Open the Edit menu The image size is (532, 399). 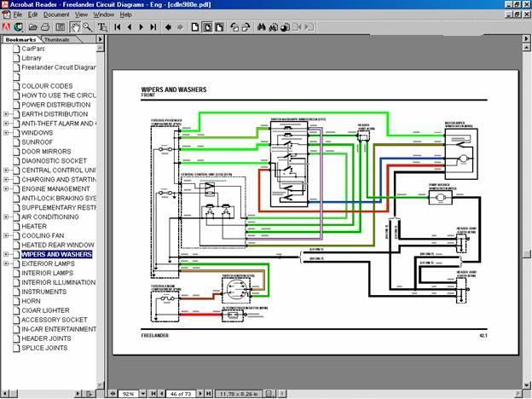[32, 14]
